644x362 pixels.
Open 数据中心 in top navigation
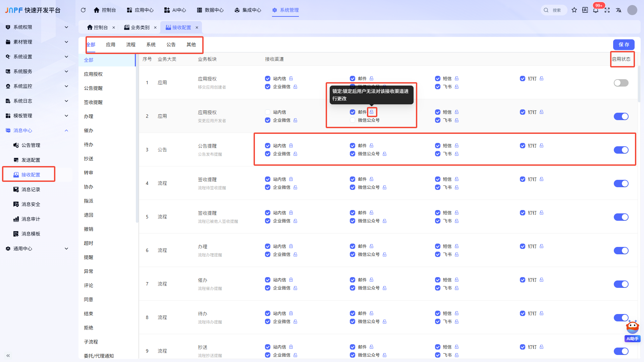pyautogui.click(x=210, y=10)
